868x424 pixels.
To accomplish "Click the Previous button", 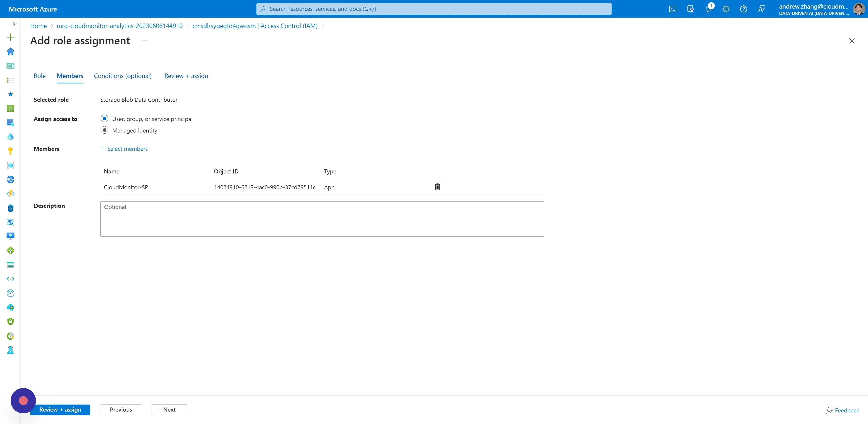I will click(121, 410).
